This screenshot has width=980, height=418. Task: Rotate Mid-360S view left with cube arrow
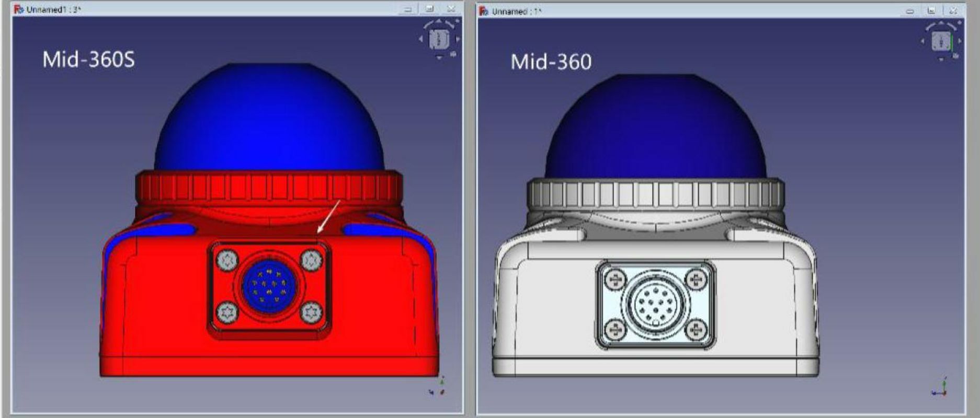point(421,39)
